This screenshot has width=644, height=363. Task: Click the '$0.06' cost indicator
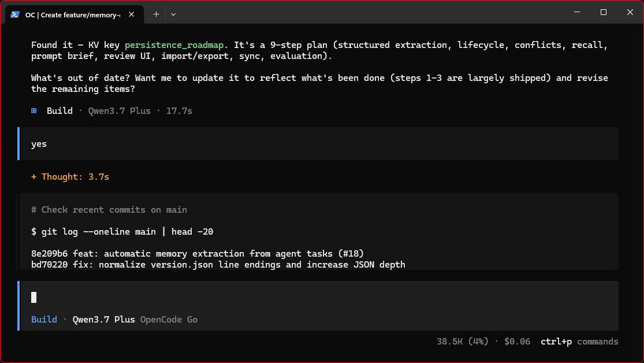517,342
